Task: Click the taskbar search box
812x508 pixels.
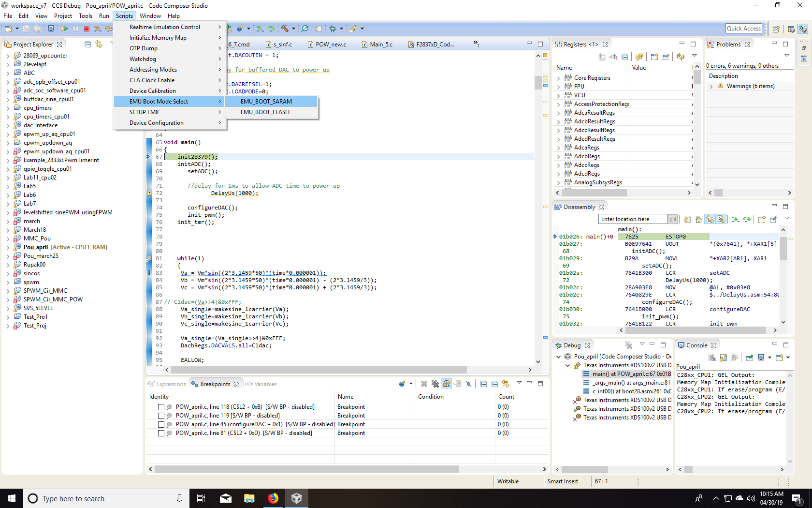Action: click(106, 498)
